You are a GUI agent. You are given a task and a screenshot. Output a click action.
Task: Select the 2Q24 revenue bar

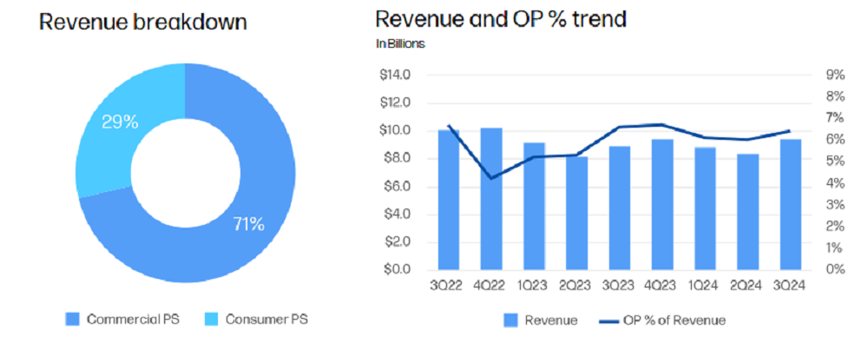[x=748, y=212]
